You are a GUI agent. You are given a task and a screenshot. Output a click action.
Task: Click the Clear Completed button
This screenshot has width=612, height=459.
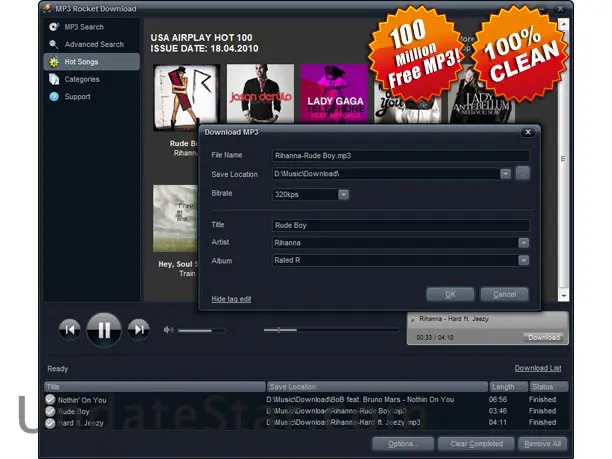(477, 443)
